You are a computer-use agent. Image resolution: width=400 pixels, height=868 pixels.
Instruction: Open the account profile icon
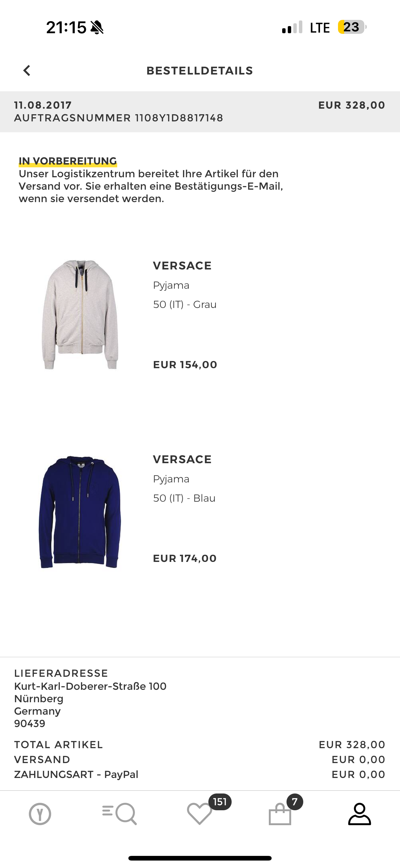pyautogui.click(x=360, y=814)
